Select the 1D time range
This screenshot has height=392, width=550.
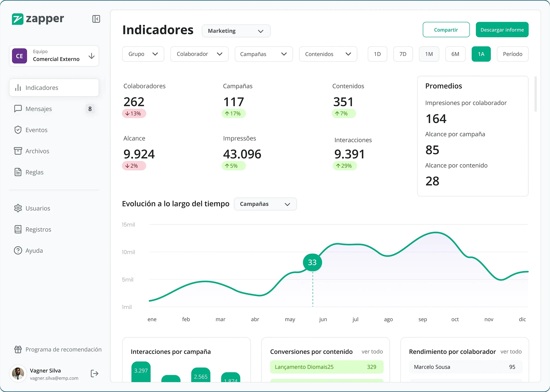378,54
